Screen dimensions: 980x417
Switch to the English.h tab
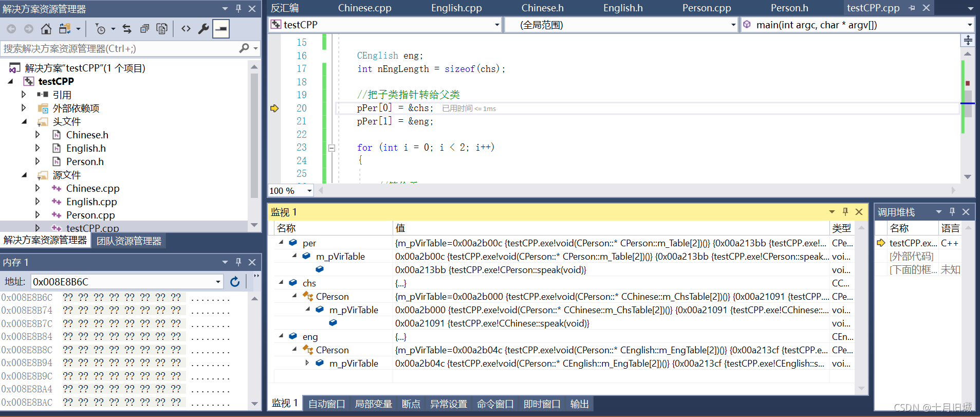[623, 8]
